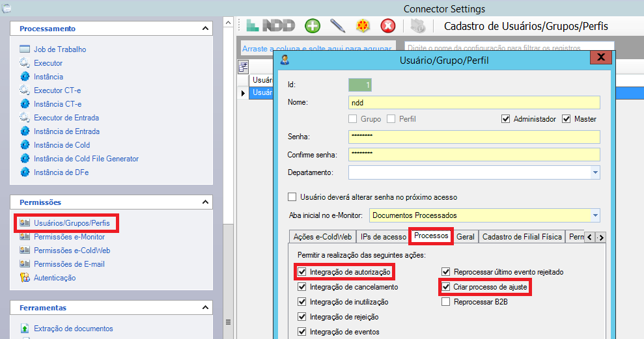This screenshot has height=339, width=644.
Task: Click the Senha password field
Action: click(474, 137)
